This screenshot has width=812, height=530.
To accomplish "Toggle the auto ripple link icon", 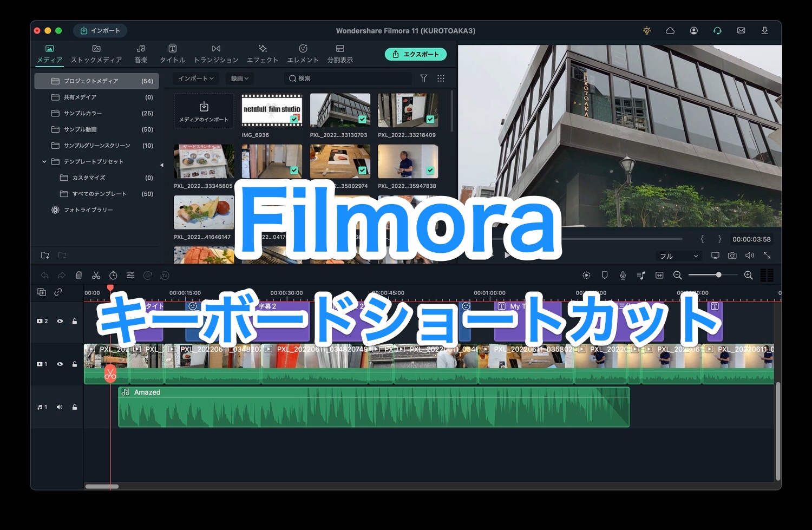I will 58,292.
